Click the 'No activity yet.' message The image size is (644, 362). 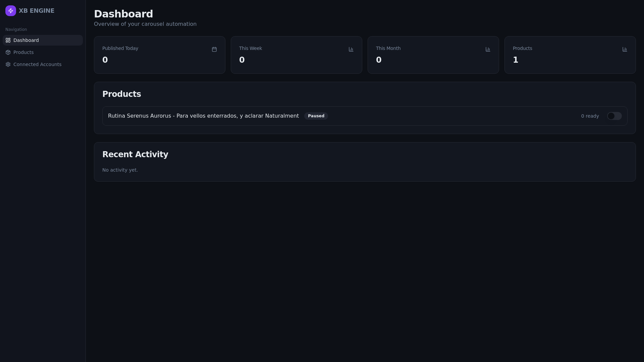pos(120,170)
